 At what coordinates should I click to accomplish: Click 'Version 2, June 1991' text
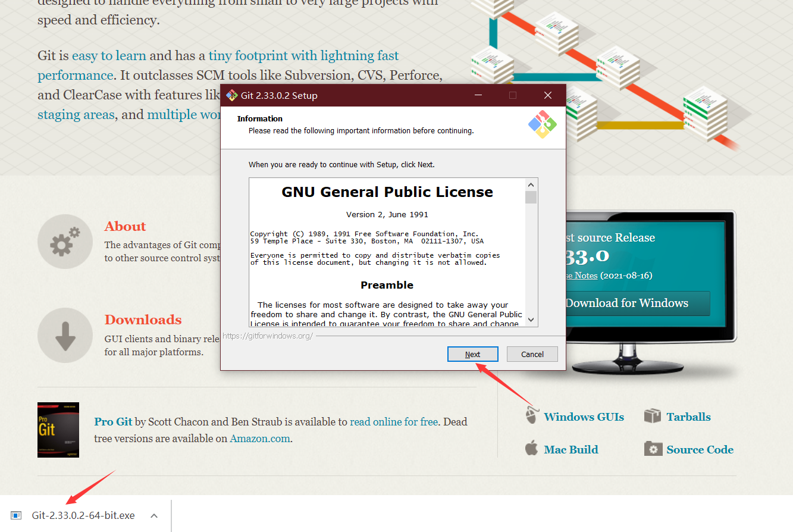click(387, 214)
